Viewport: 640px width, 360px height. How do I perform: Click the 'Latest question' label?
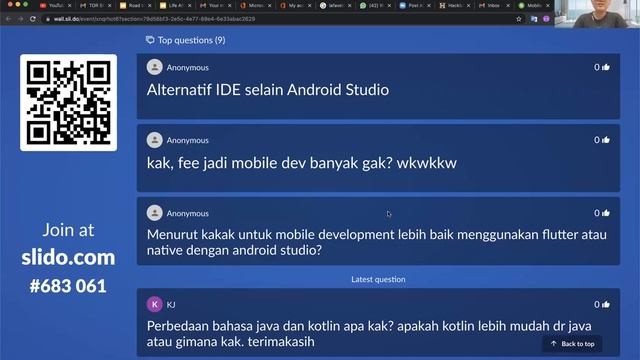pos(378,279)
